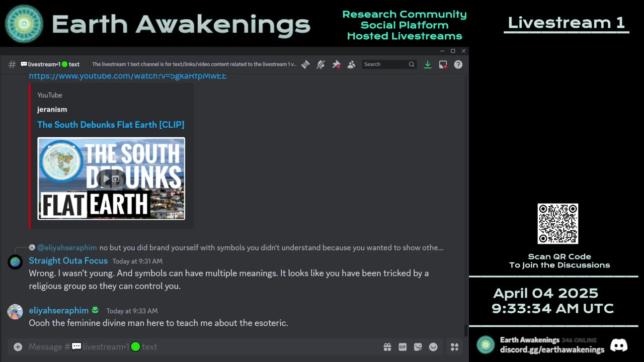Click the QR code image
This screenshot has height=362, width=644.
point(557,224)
